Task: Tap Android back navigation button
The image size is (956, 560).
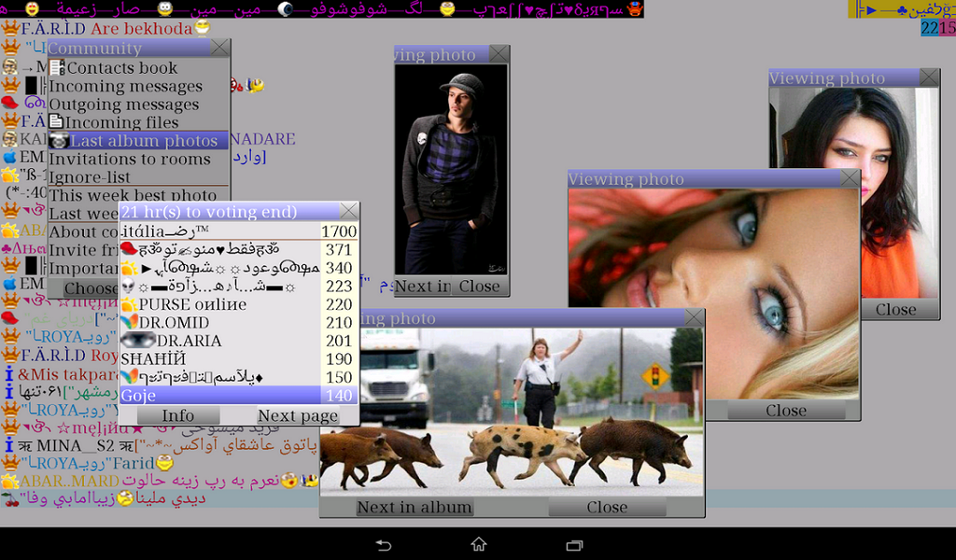Action: pos(383,545)
